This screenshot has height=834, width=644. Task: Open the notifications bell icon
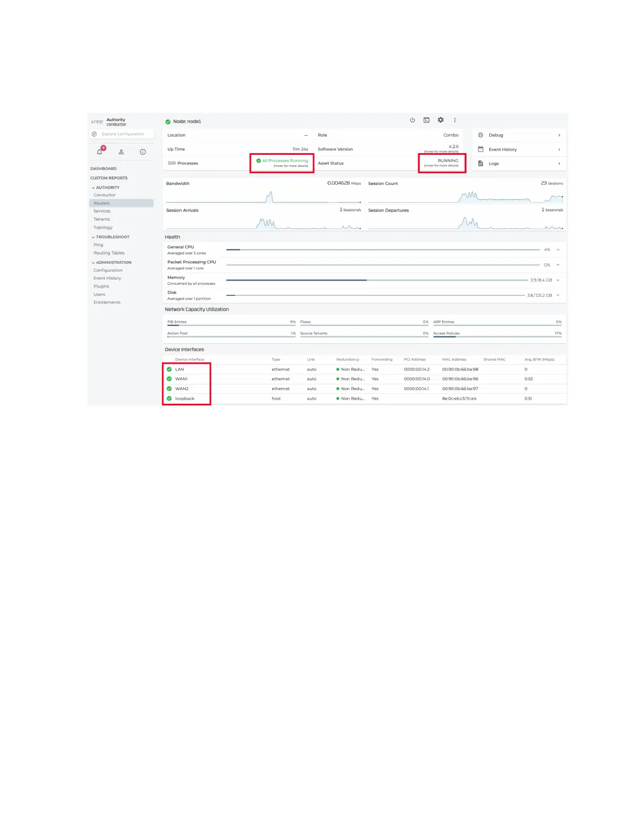(99, 152)
